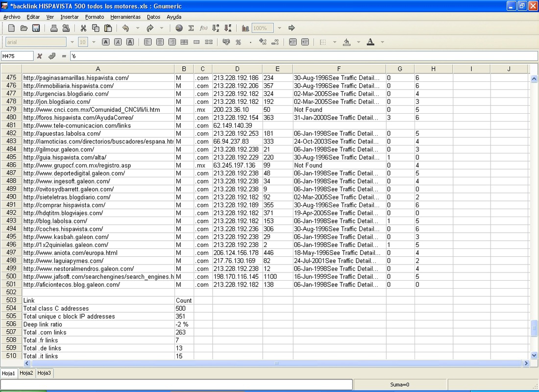The height and width of the screenshot is (392, 539).
Task: Open background color dropdown arrow
Action: click(x=359, y=42)
